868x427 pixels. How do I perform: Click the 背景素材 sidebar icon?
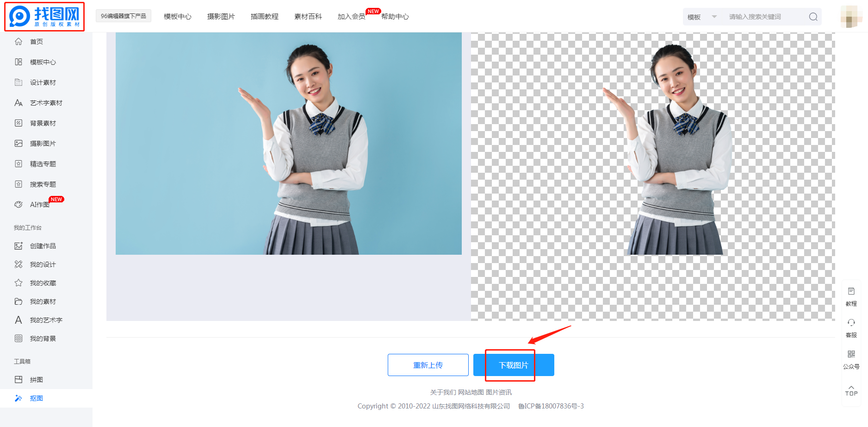click(x=19, y=123)
